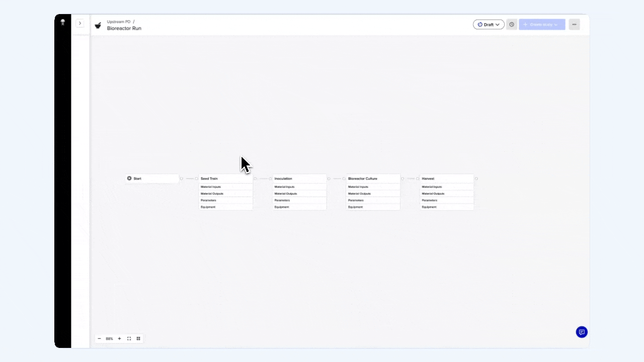The height and width of the screenshot is (362, 644).
Task: Select the Bioreactor Run title
Action: (x=124, y=28)
